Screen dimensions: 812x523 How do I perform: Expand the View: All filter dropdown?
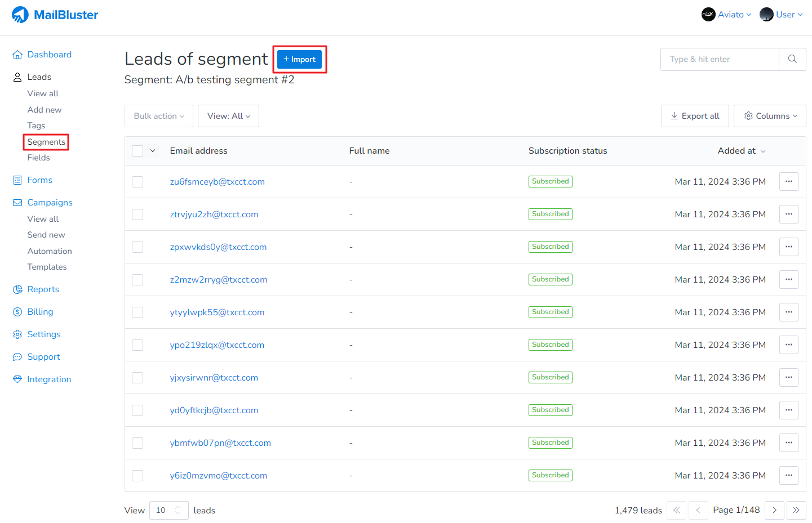tap(228, 116)
